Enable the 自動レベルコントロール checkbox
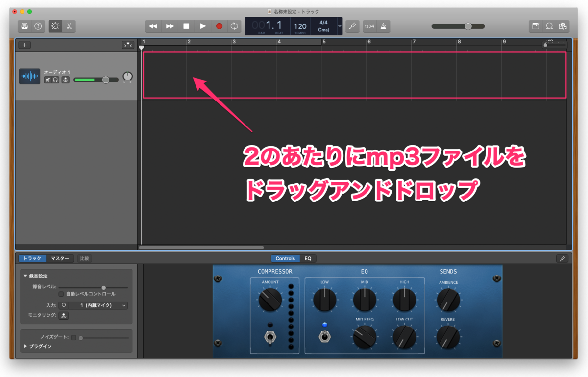 click(x=61, y=294)
